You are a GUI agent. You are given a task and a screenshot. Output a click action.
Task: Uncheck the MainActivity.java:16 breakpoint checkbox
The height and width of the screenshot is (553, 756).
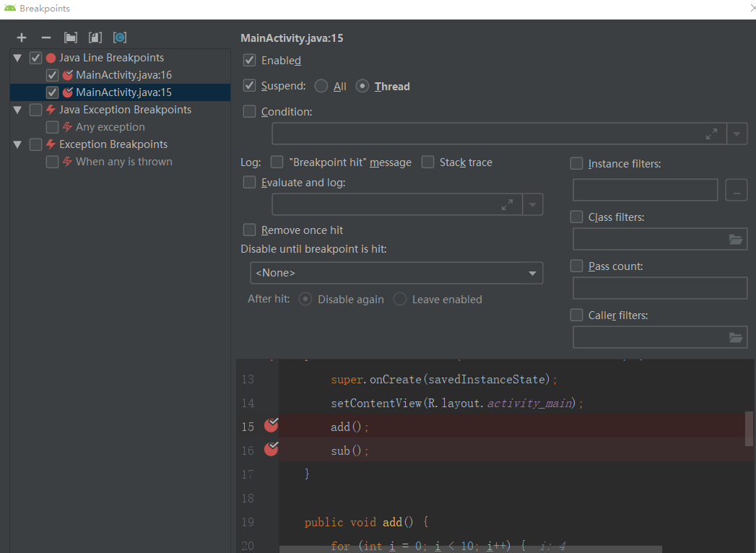(x=52, y=75)
